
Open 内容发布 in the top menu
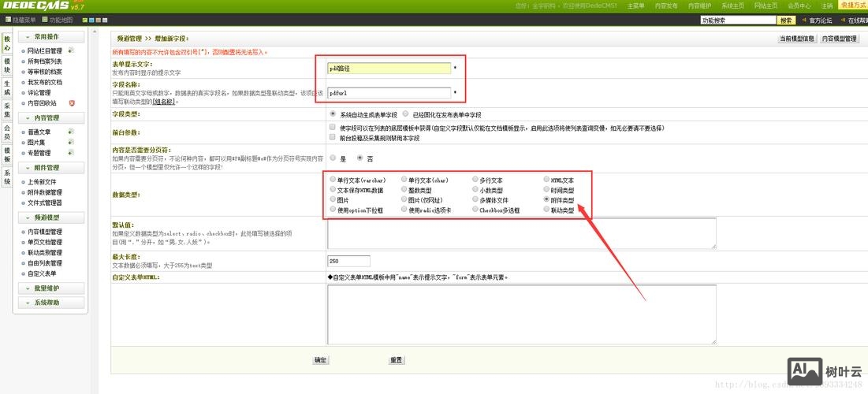[x=666, y=6]
